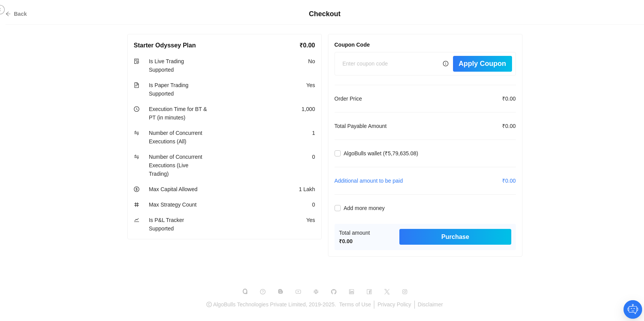Viewport: 644px width, 321px height.
Task: Open the Blogger icon in footer
Action: tap(281, 292)
